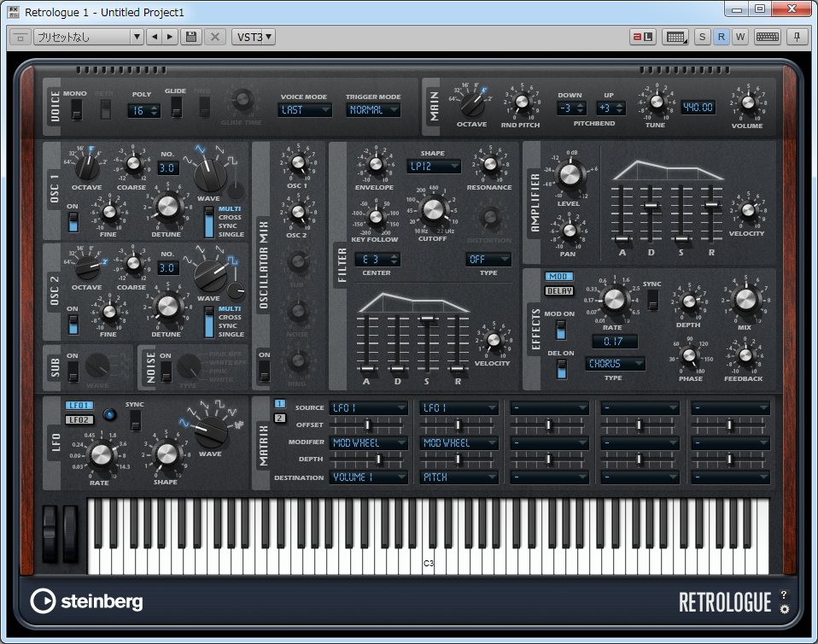Click the amplifier Level knob
818x644 pixels.
coord(570,175)
